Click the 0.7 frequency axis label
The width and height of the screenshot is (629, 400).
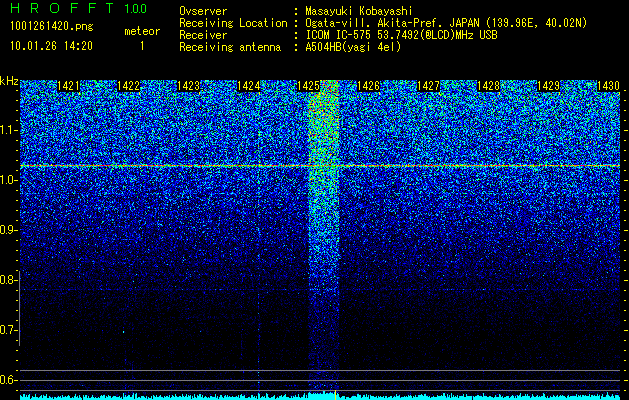[8, 330]
